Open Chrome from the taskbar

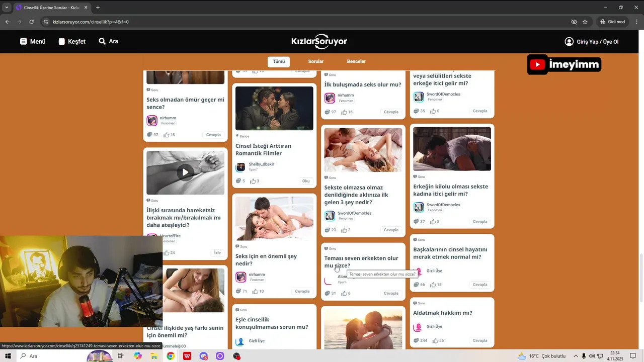[x=171, y=356]
